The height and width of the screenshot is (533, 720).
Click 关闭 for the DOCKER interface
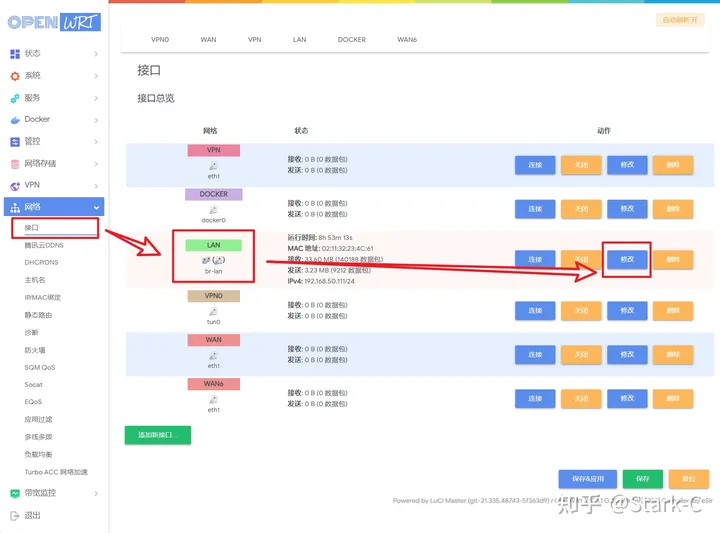pos(581,209)
